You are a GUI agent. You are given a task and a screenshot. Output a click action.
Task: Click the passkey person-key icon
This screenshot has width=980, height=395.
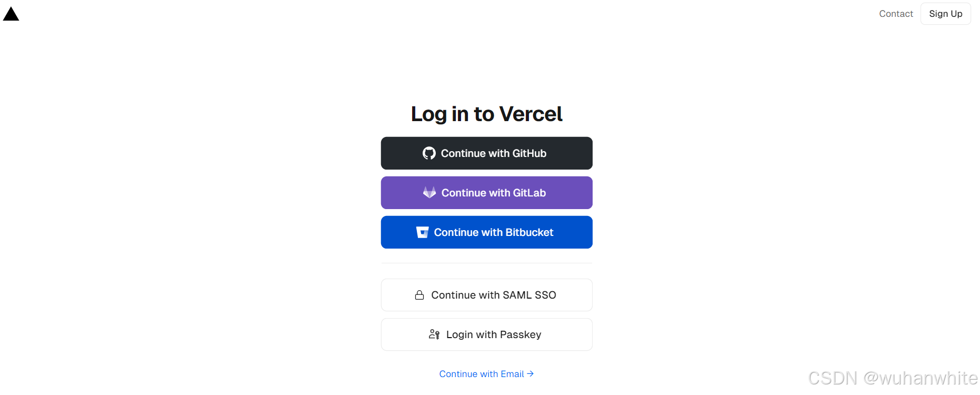tap(434, 334)
